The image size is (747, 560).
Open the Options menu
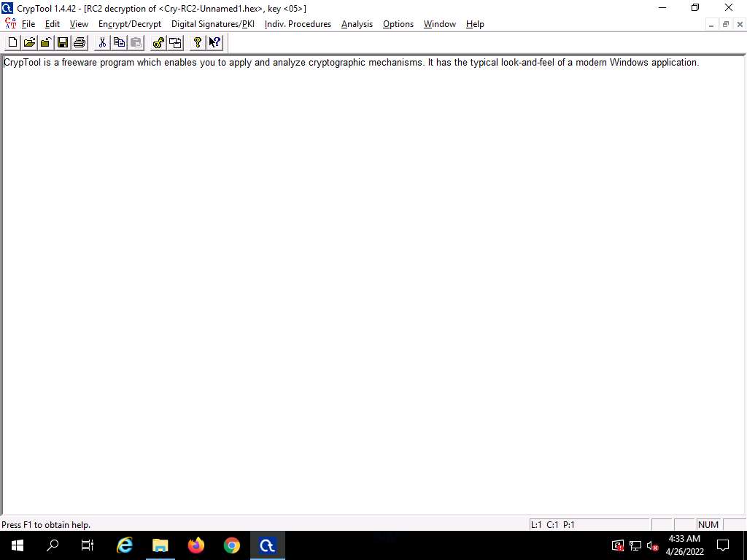click(x=398, y=24)
